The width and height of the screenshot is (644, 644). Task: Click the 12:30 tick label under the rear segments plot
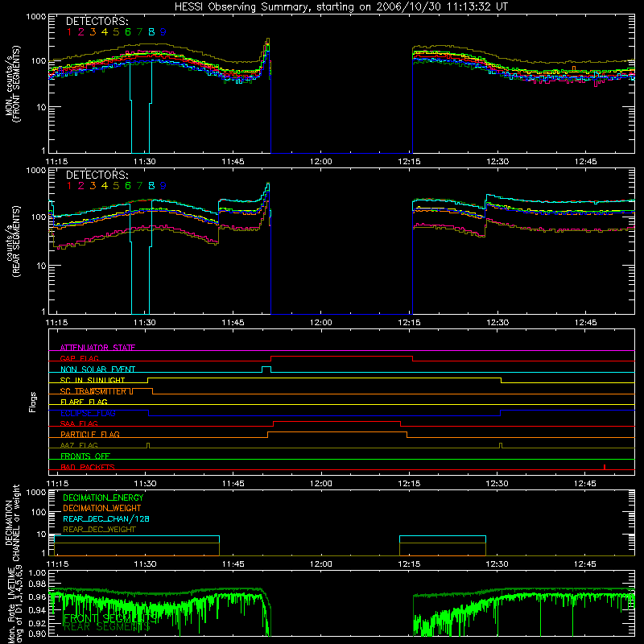tap(497, 323)
